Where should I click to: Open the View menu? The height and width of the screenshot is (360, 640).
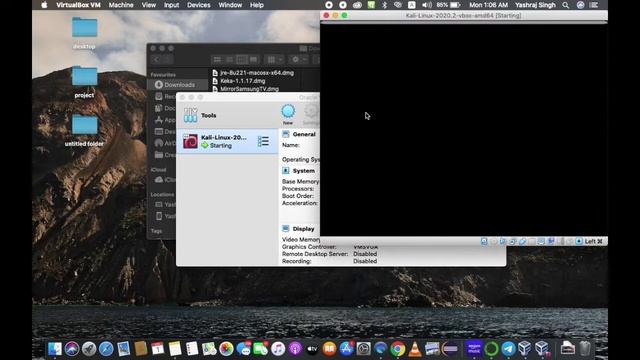(x=149, y=5)
